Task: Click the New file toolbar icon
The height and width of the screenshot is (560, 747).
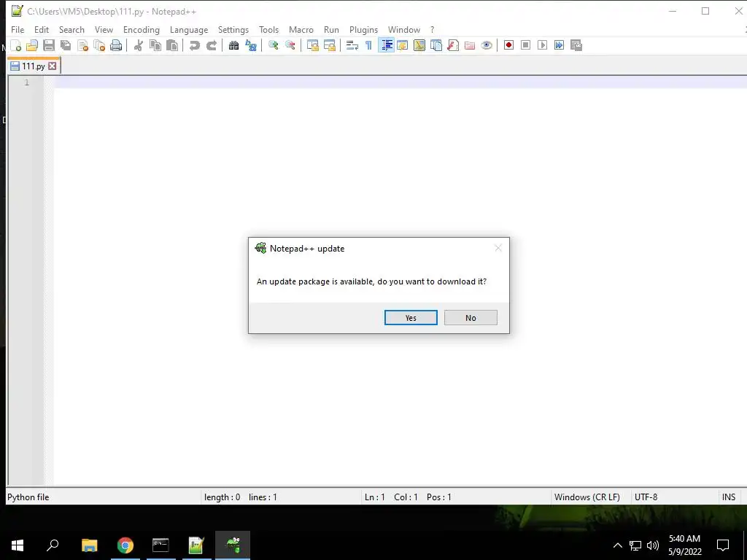Action: click(x=16, y=45)
